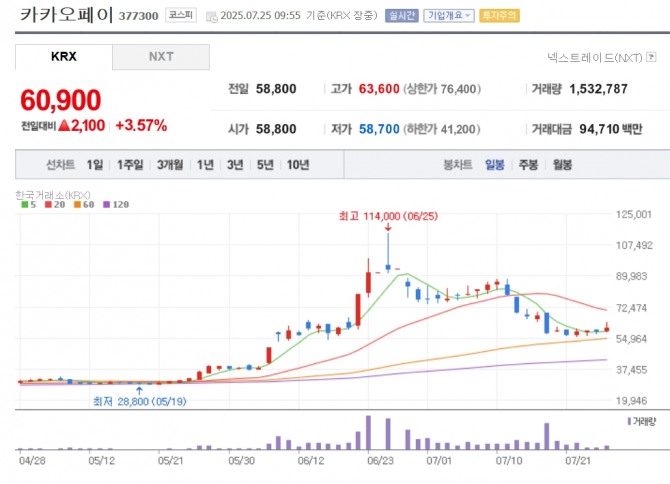Screen dimensions: 670x484
Task: Click the 07/21 date axis label
Action: pos(578,461)
